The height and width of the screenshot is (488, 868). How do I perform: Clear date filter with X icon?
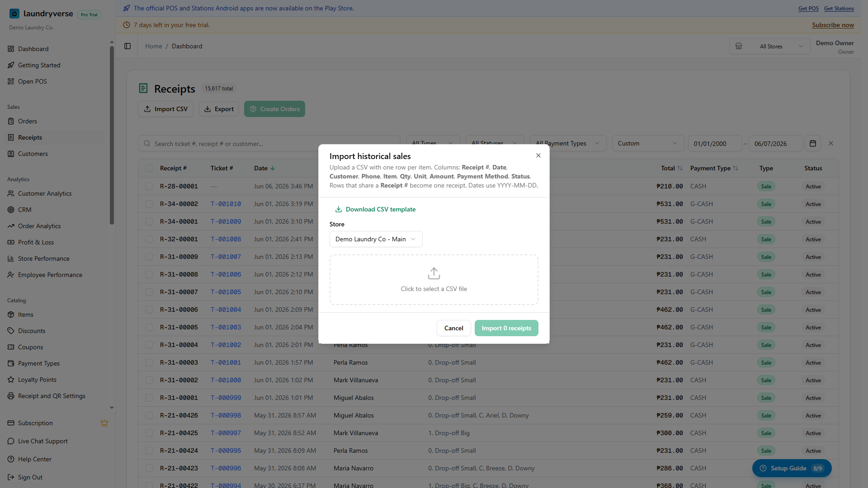(830, 143)
